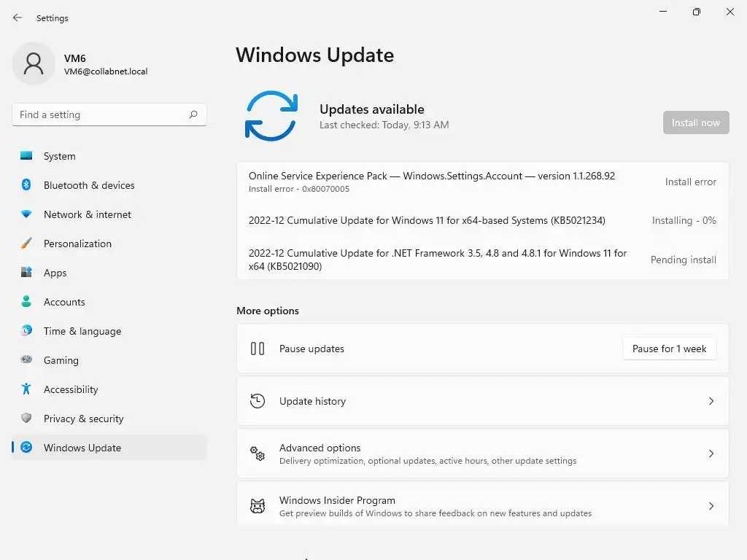Select Gaming in the sidebar

tap(109, 360)
